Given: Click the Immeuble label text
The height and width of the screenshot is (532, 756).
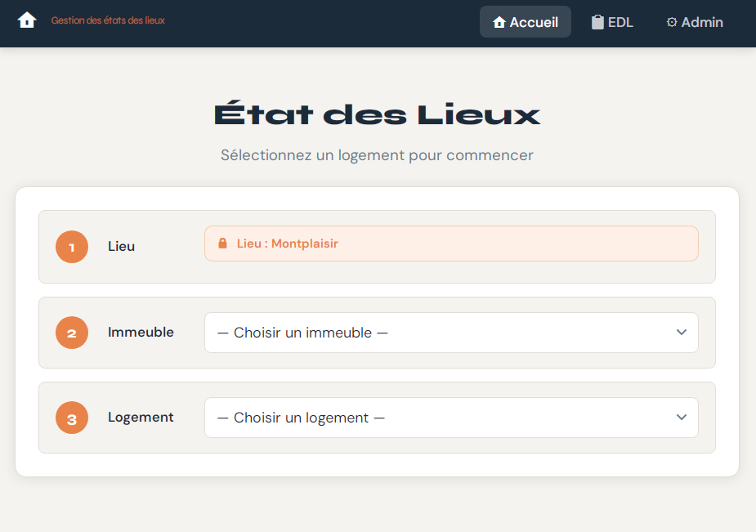Looking at the screenshot, I should [x=141, y=332].
